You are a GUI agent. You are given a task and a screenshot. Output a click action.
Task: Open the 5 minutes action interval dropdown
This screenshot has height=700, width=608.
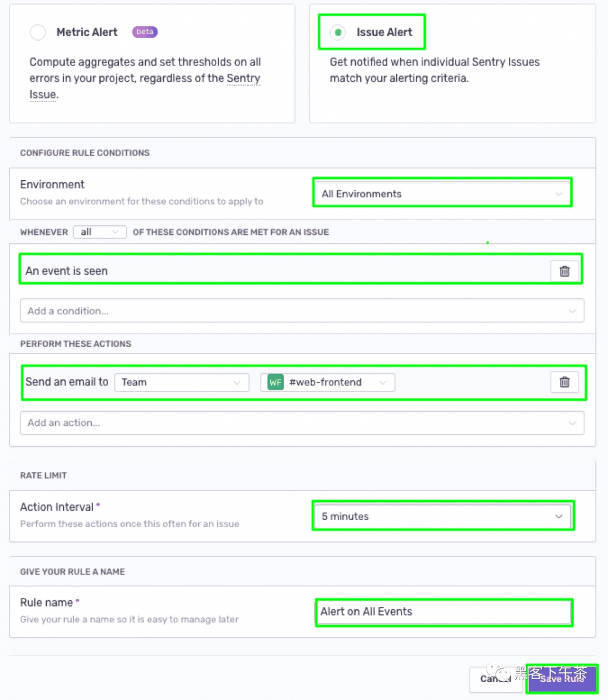click(442, 516)
